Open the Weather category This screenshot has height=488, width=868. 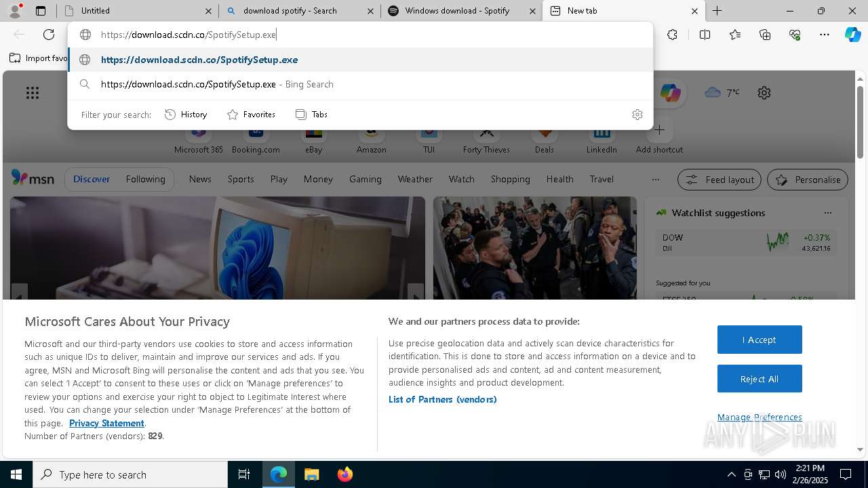(x=415, y=179)
